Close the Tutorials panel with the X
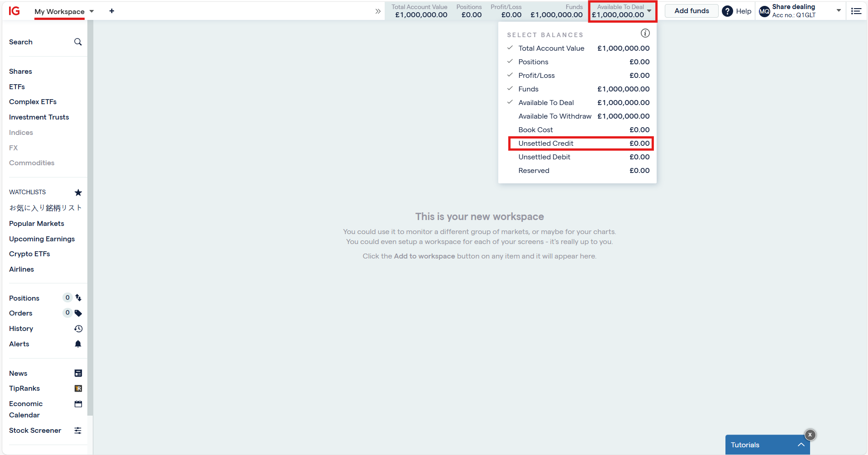This screenshot has height=455, width=868. pos(810,435)
